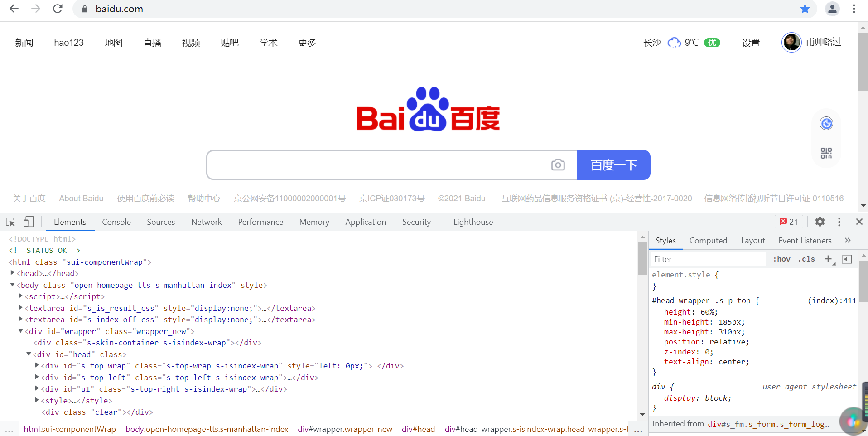This screenshot has height=436, width=868.
Task: Click the html.sui-componentWrap breadcrumb item
Action: 70,429
